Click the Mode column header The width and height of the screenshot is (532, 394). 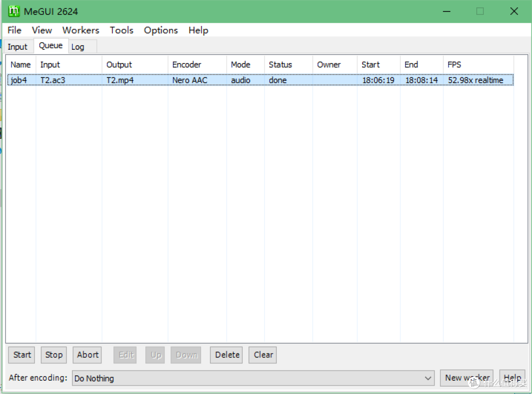[246, 65]
